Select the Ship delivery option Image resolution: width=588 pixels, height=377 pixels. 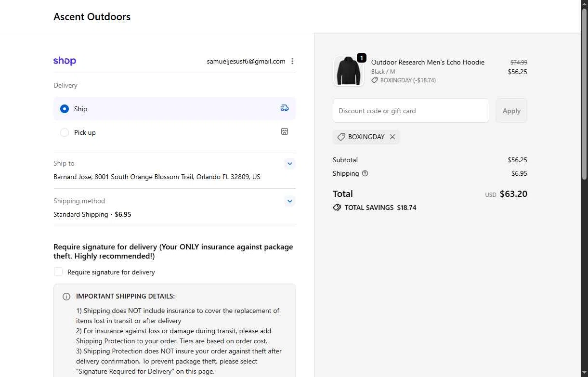point(174,109)
